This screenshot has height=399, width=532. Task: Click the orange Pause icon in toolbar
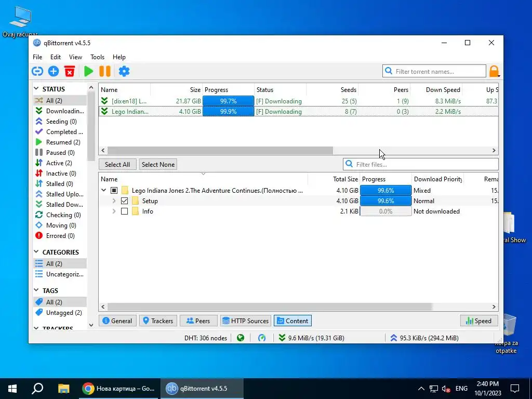pyautogui.click(x=105, y=71)
